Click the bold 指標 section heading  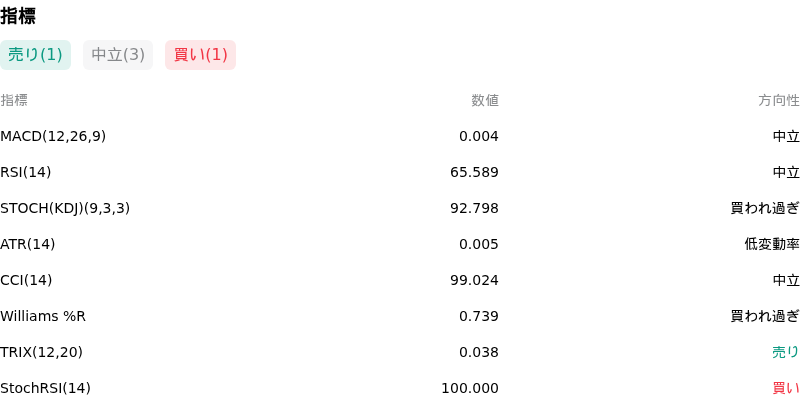[x=18, y=16]
